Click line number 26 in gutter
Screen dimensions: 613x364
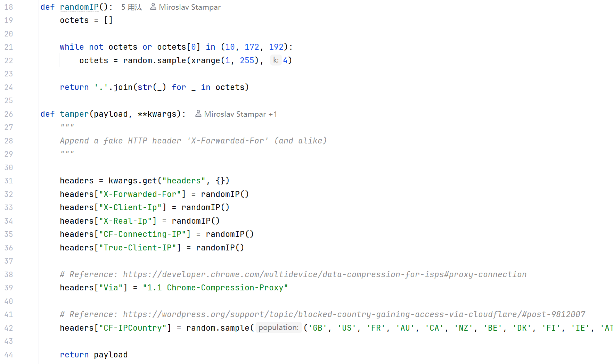pyautogui.click(x=9, y=114)
